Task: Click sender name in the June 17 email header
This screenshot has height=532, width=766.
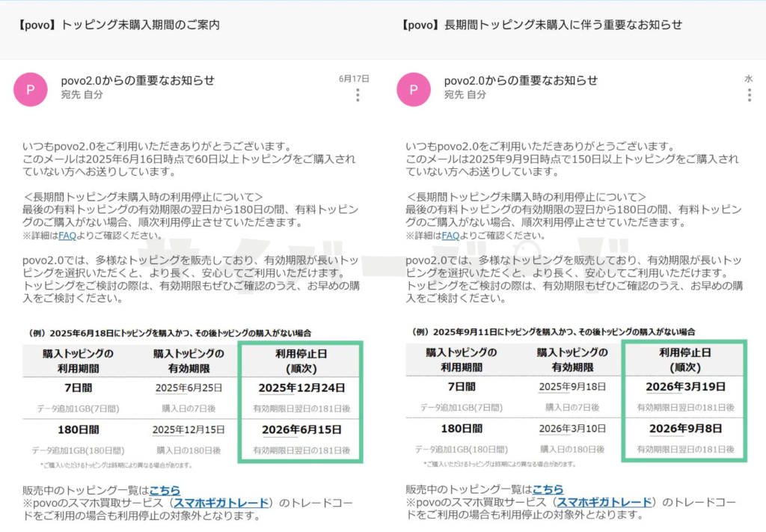Action: pos(138,80)
